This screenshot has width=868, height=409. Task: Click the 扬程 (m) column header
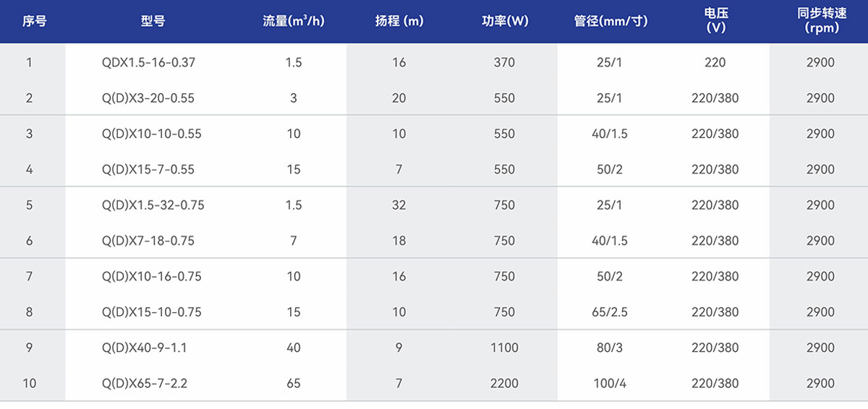tap(399, 21)
